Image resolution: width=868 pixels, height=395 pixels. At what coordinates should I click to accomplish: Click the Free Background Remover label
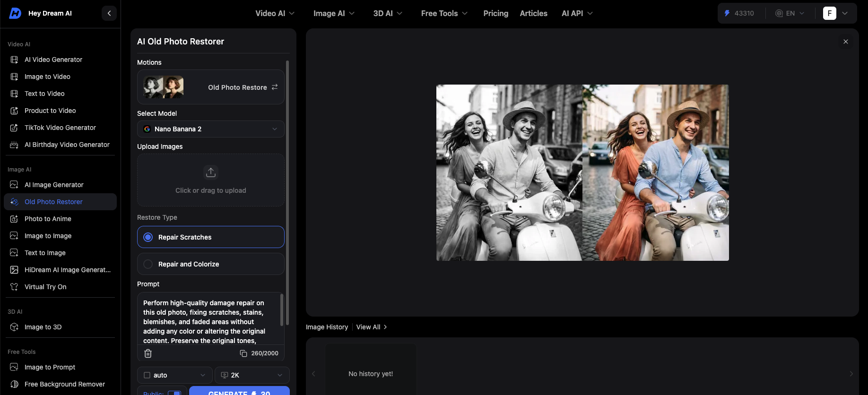coord(65,384)
